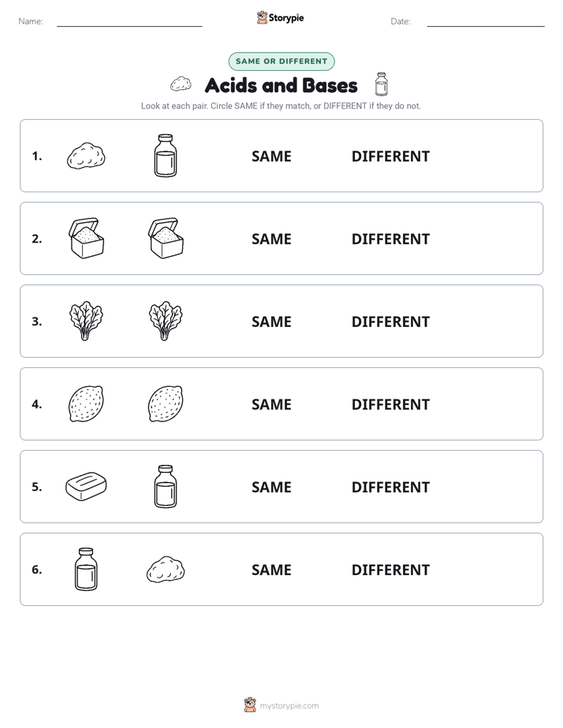Choose SAME for row 4

coord(271,404)
